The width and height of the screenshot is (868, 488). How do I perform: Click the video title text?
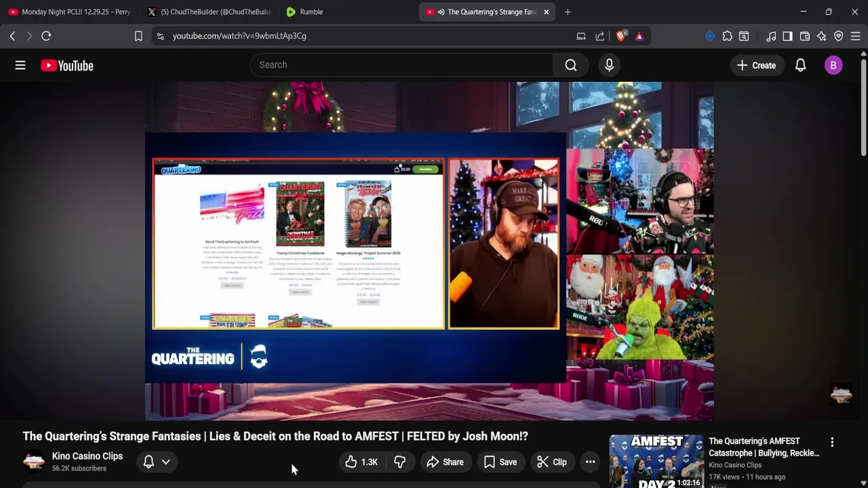pos(275,436)
